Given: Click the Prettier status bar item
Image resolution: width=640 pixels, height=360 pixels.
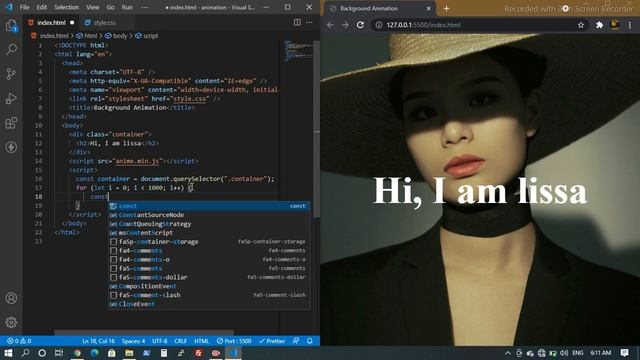Looking at the screenshot, I should [272, 341].
